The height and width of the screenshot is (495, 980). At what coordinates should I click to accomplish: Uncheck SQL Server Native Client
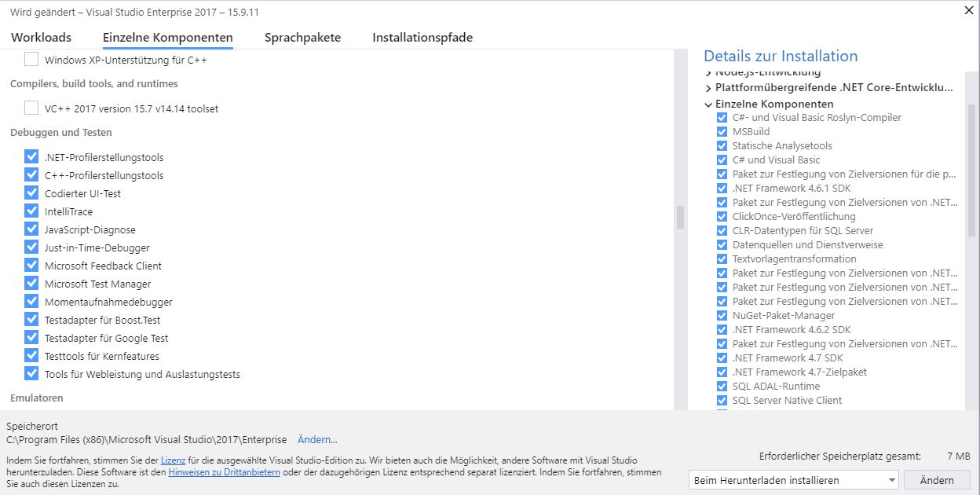[722, 401]
